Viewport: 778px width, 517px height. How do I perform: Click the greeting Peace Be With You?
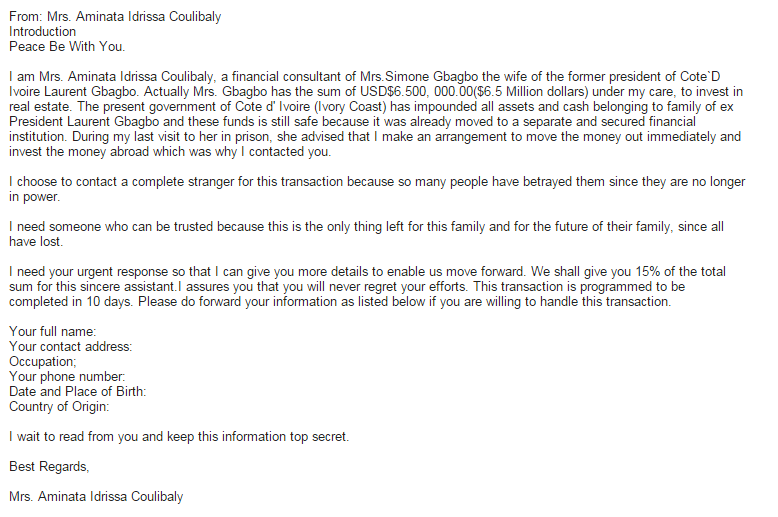tap(67, 47)
